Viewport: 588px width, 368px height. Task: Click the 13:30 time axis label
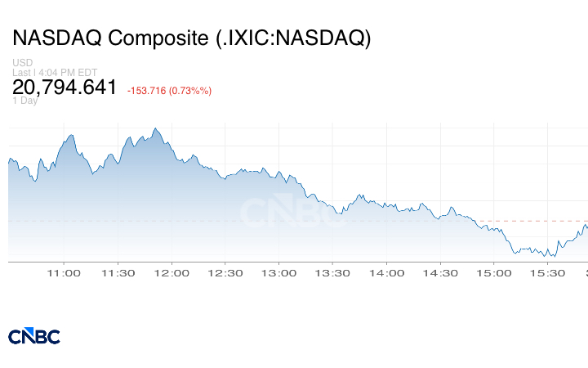pyautogui.click(x=335, y=273)
